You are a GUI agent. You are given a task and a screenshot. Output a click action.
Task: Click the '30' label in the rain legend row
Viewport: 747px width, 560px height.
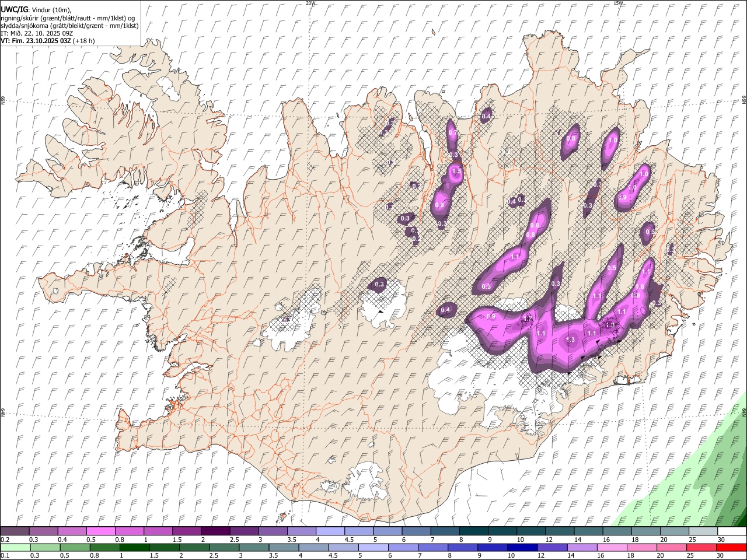[720, 555]
